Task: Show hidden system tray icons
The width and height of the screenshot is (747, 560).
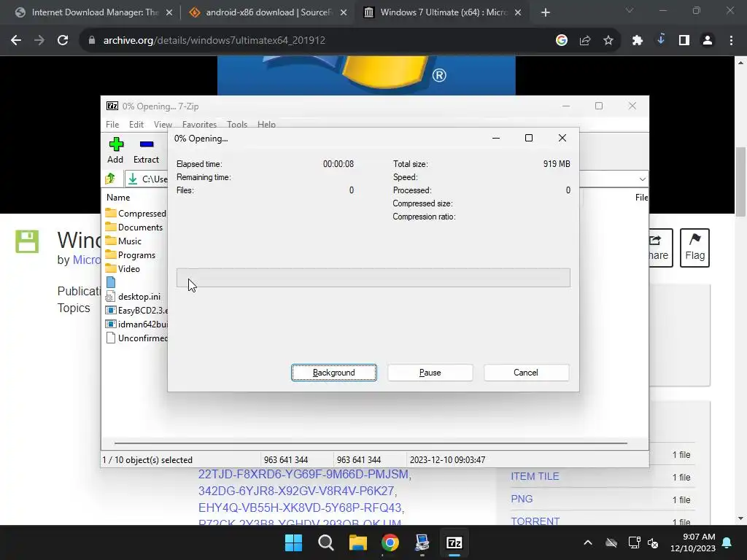Action: tap(588, 542)
